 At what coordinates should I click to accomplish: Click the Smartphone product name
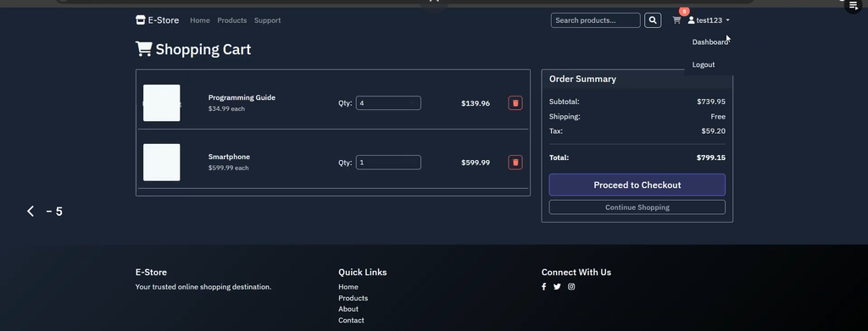click(229, 157)
